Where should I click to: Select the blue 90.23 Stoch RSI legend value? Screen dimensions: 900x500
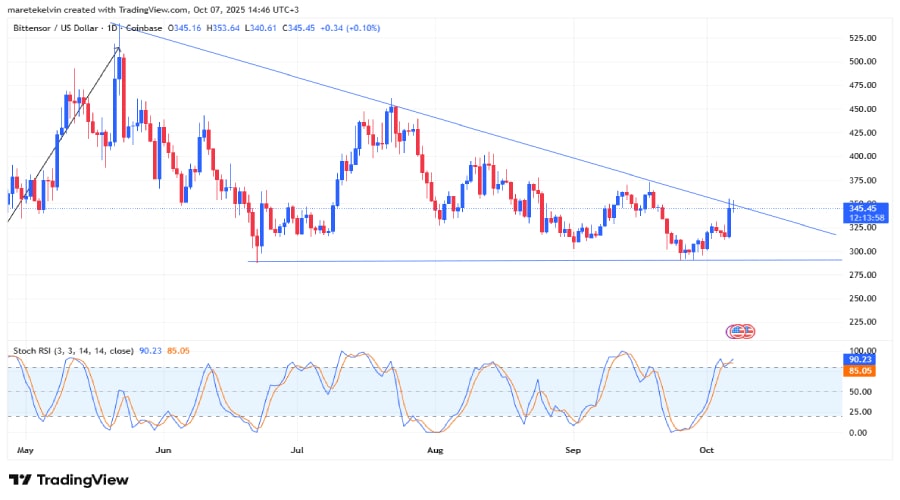coord(150,350)
